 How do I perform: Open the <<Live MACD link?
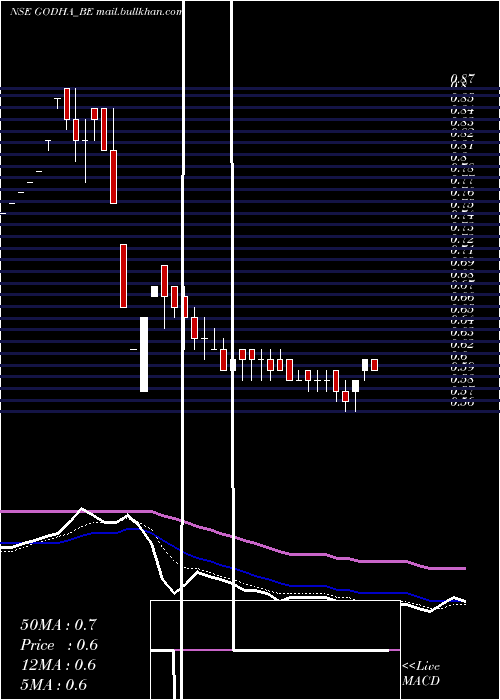(x=421, y=674)
